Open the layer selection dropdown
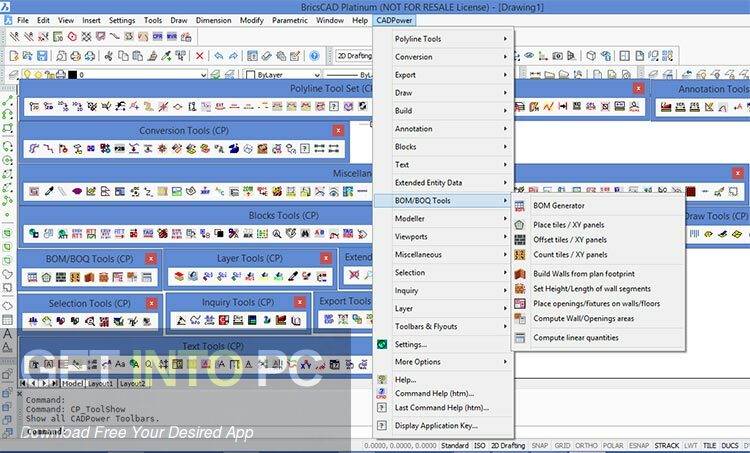 [203, 75]
